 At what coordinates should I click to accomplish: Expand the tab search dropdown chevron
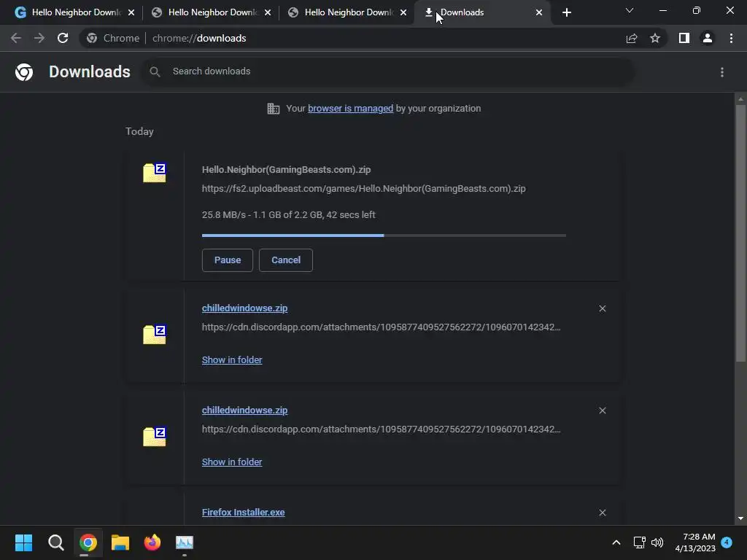coord(630,10)
